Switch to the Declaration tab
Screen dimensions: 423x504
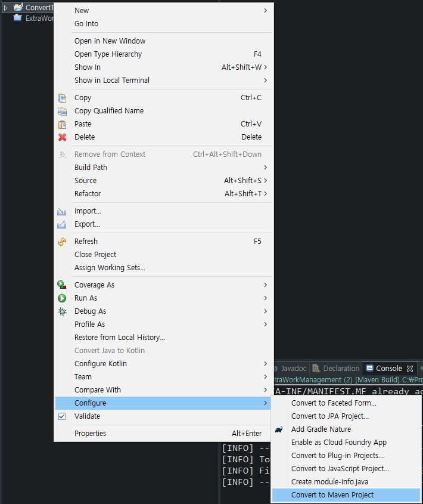tap(336, 369)
